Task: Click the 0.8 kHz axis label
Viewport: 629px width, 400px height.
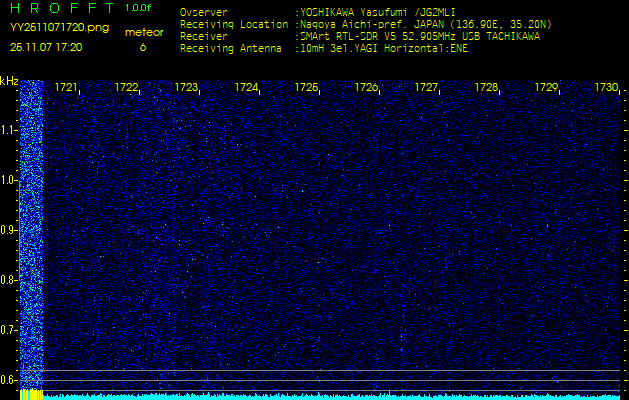Action: [8, 280]
